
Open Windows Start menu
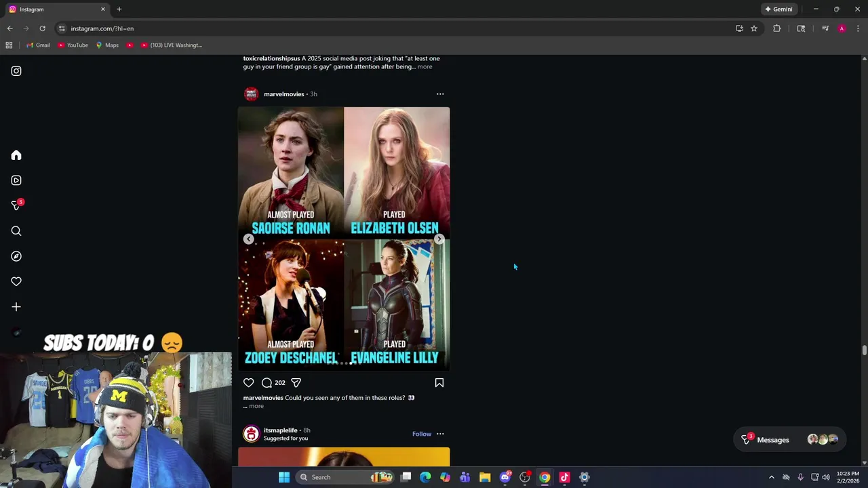tap(284, 477)
